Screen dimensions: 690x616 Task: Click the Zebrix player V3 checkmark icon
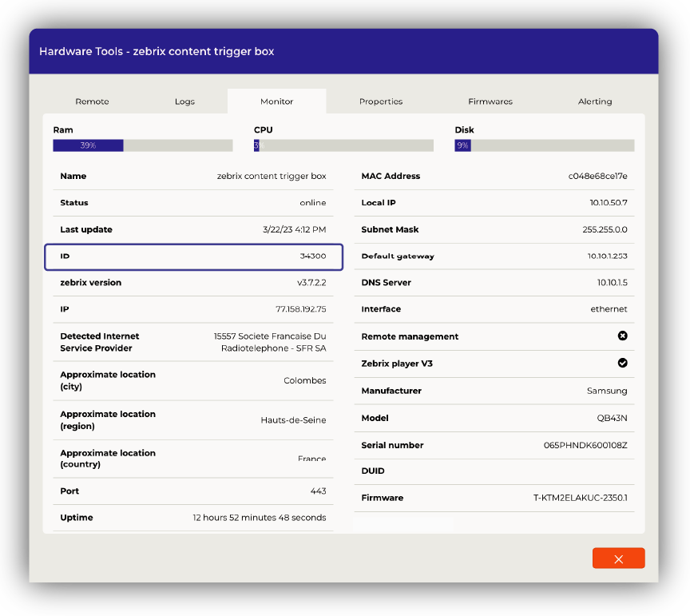click(622, 363)
